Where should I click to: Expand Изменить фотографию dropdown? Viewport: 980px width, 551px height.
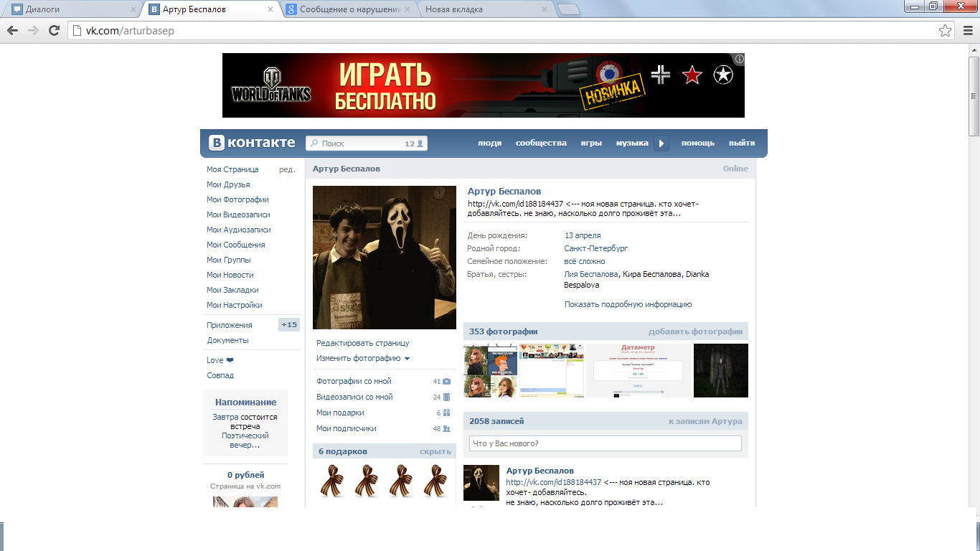pos(363,359)
